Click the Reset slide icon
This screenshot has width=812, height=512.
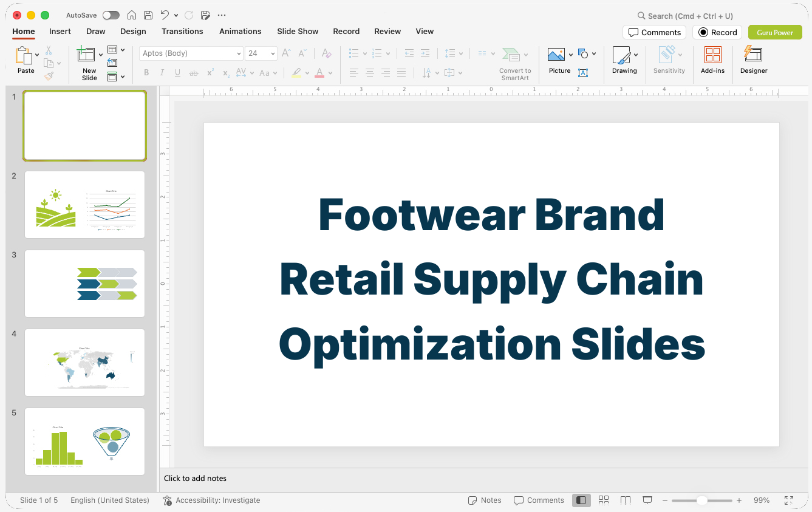coord(112,63)
